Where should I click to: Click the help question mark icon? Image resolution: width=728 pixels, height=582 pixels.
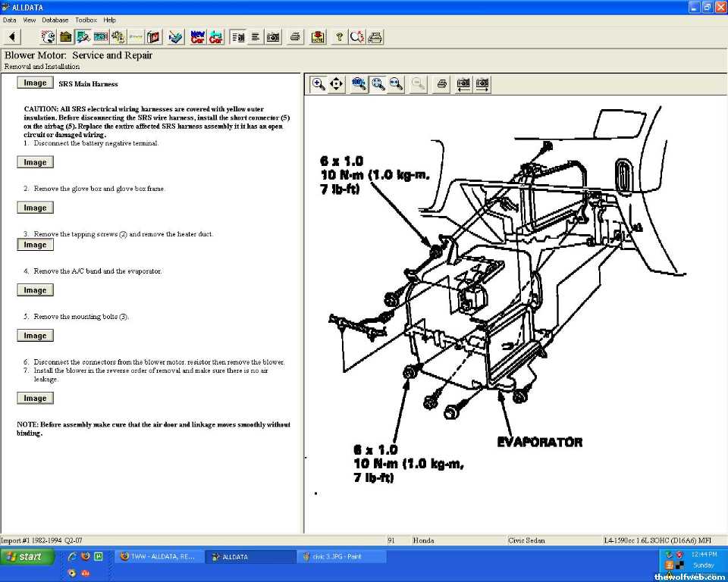tap(339, 36)
